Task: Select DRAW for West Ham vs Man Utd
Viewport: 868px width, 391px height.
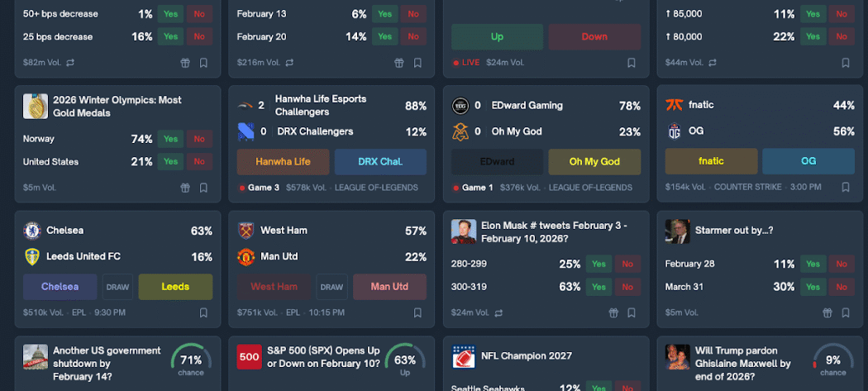Action: (331, 287)
